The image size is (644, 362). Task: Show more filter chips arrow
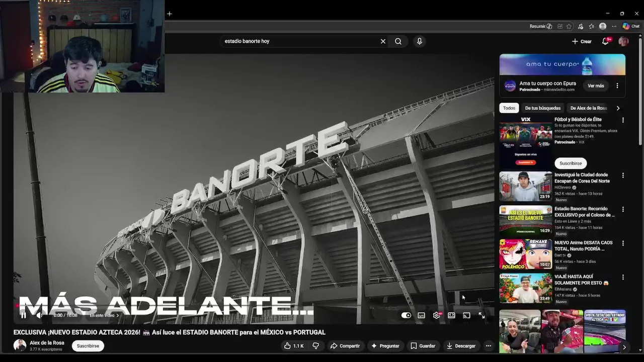618,108
